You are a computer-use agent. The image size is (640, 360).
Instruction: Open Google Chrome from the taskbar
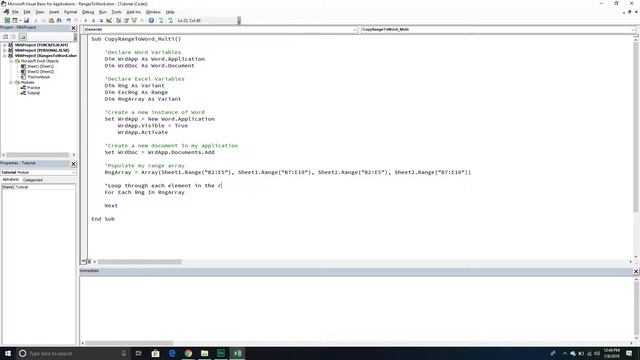(x=188, y=353)
